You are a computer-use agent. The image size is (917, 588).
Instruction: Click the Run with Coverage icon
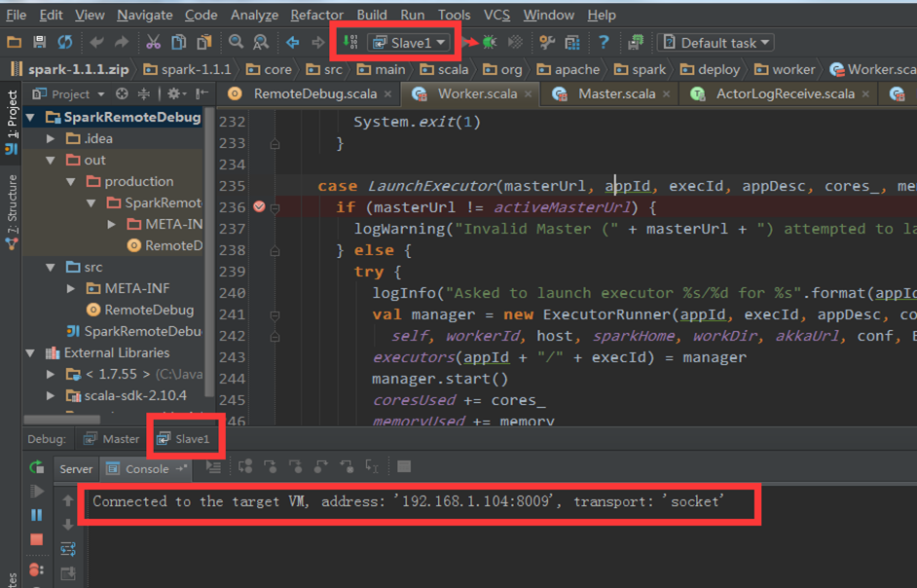515,42
